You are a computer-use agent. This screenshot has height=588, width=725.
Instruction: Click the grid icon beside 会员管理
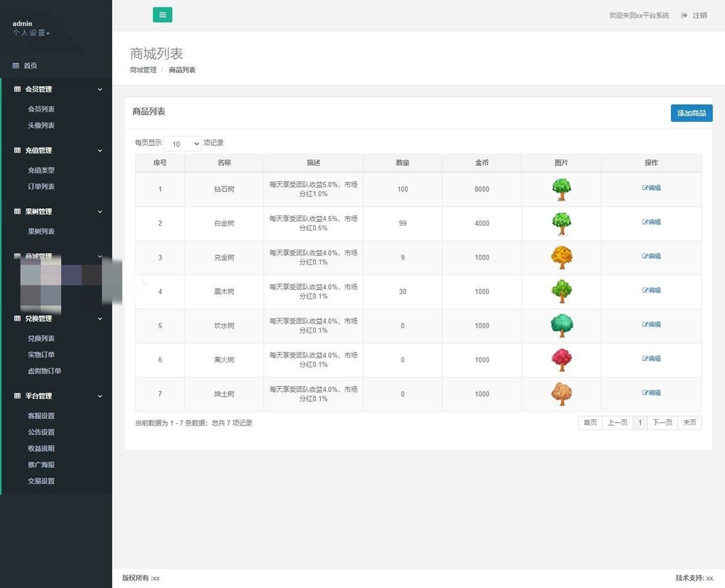point(17,89)
